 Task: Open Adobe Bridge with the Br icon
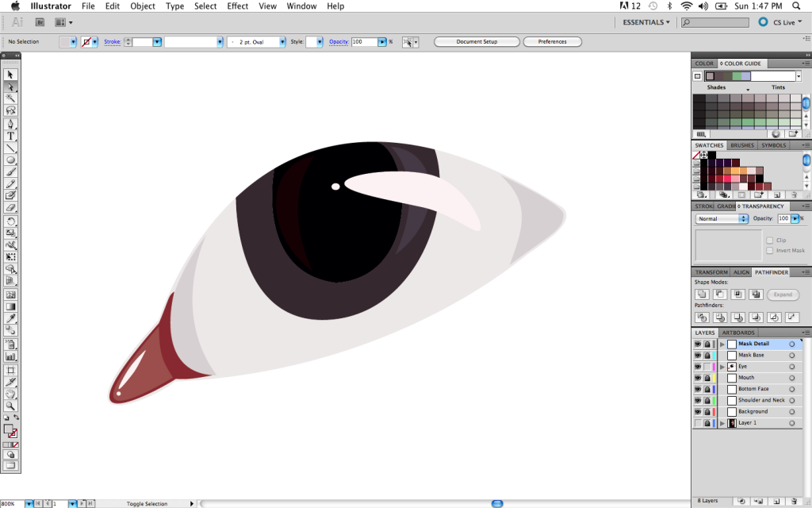tap(40, 23)
